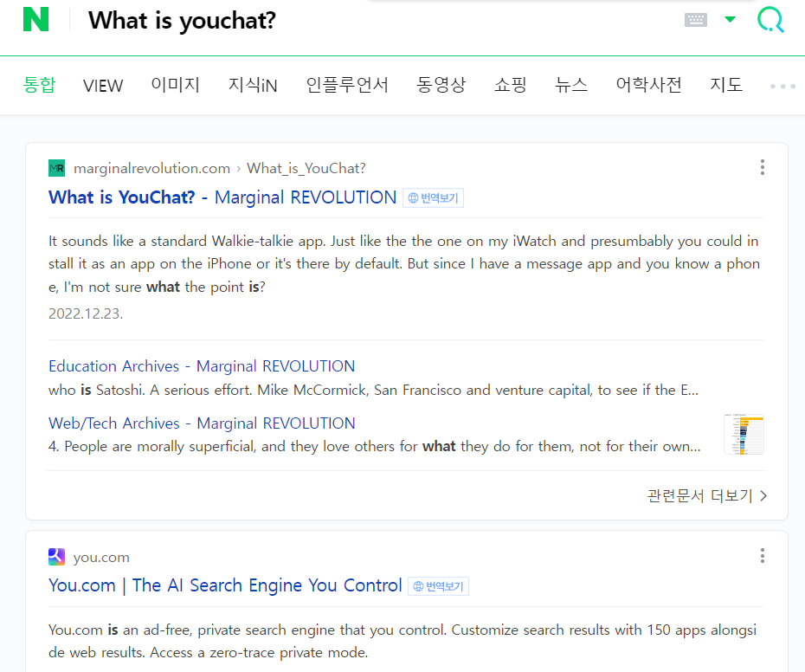Open the 지도 search tab
805x672 pixels.
click(725, 86)
